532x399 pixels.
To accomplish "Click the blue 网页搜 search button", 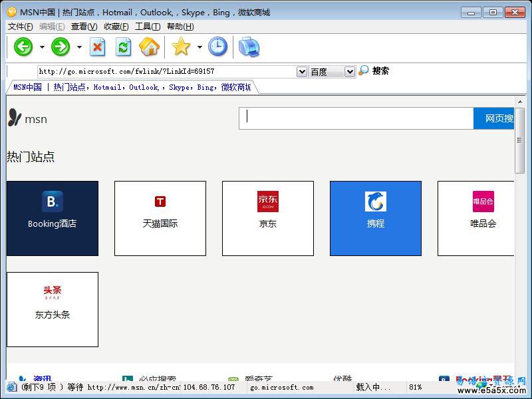I will (493, 118).
